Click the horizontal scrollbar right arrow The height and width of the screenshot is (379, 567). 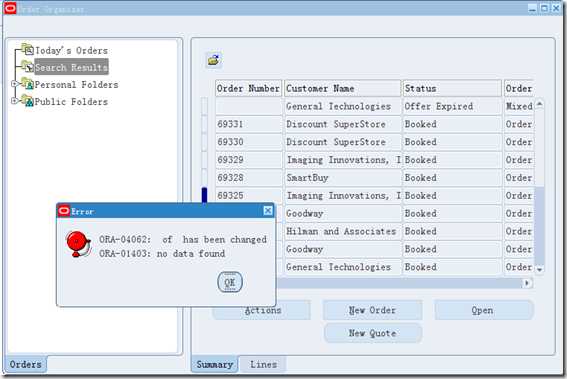pos(527,283)
